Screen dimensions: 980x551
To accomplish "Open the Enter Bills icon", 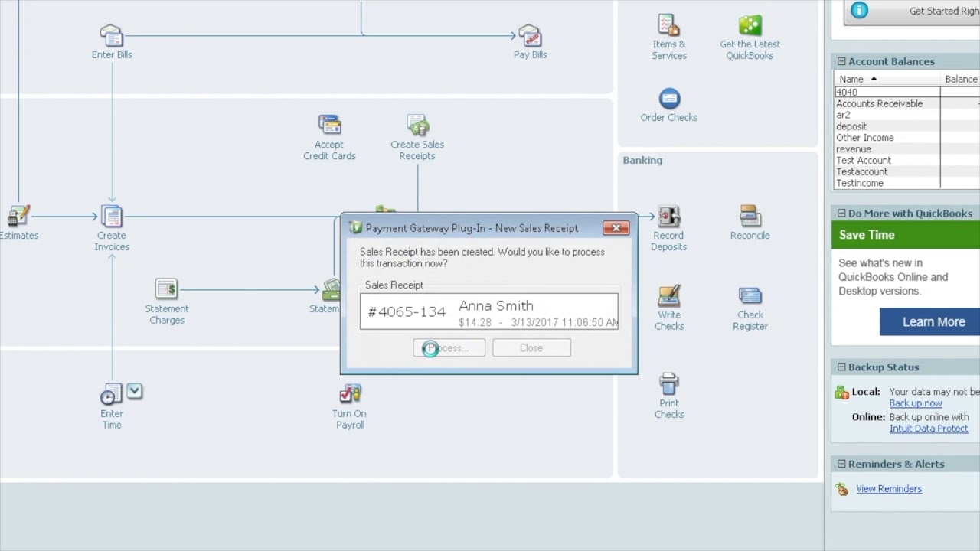I will (112, 35).
